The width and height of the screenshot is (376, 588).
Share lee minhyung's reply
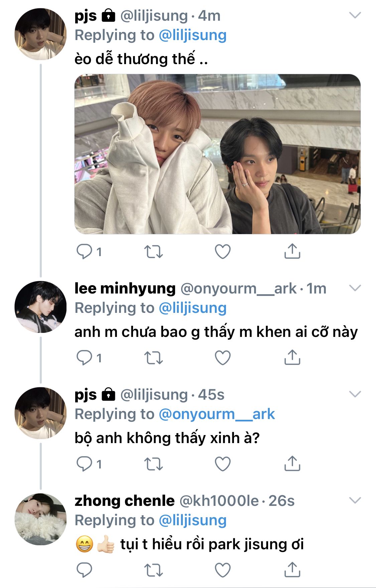(x=292, y=357)
